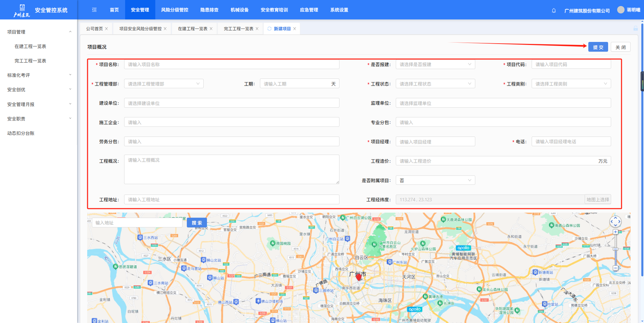Viewport: 644px width, 323px height.
Task: Click the 提交 submit button
Action: (x=598, y=47)
